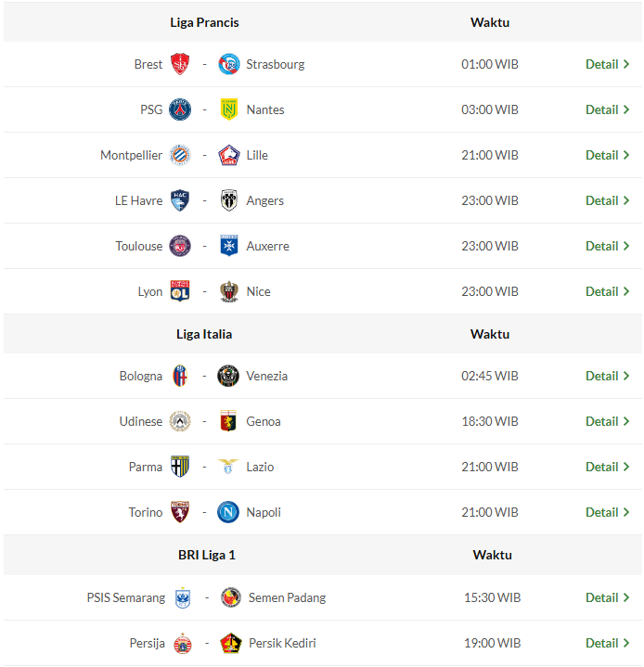This screenshot has width=644, height=667.
Task: Click the Genoa club crest
Action: pos(228,421)
